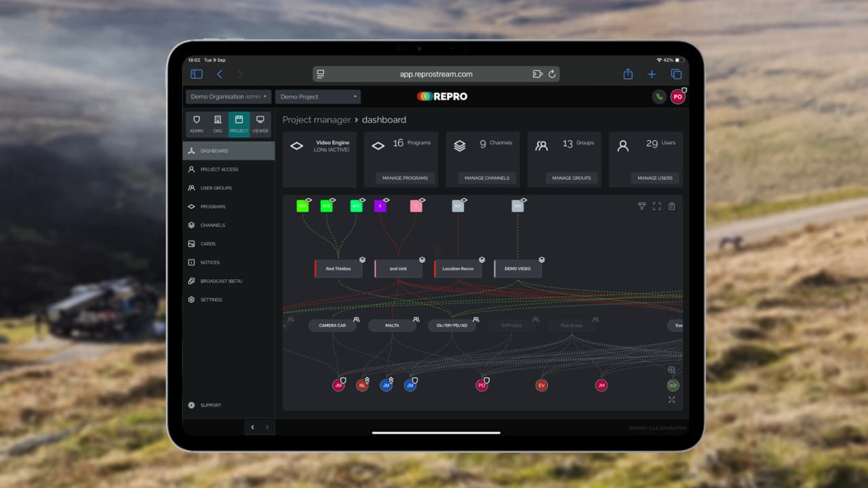868x488 pixels.
Task: Switch to the PROJECT tab
Action: coord(239,123)
